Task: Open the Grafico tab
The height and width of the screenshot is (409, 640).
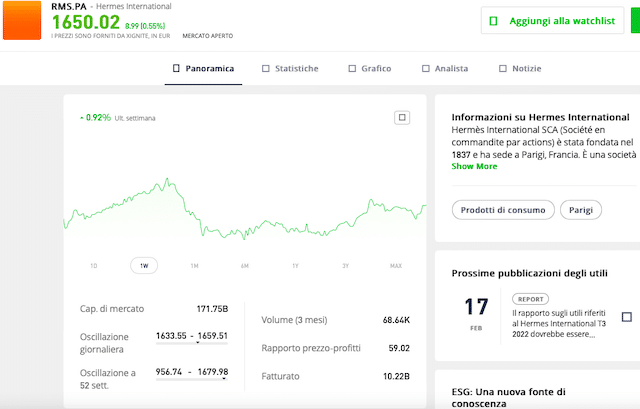Action: tap(370, 69)
